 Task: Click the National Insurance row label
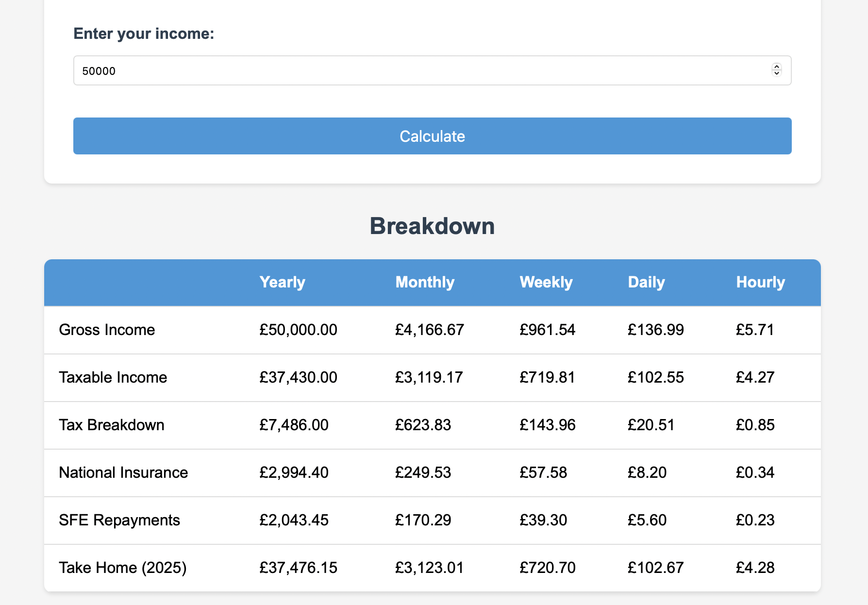(x=123, y=472)
